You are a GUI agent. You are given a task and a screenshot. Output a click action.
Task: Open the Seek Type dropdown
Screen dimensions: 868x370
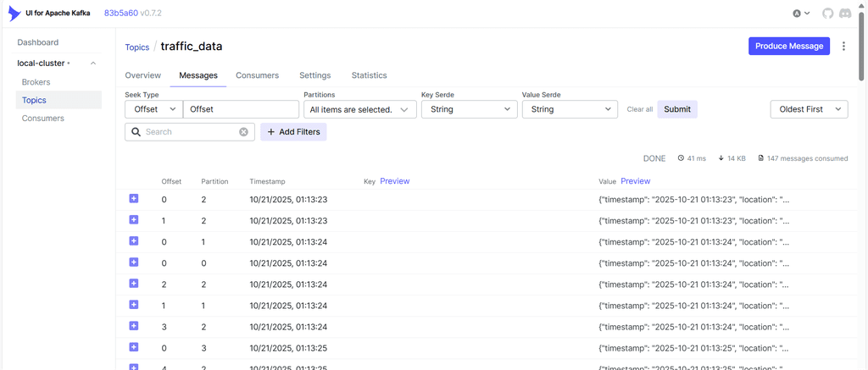point(153,109)
